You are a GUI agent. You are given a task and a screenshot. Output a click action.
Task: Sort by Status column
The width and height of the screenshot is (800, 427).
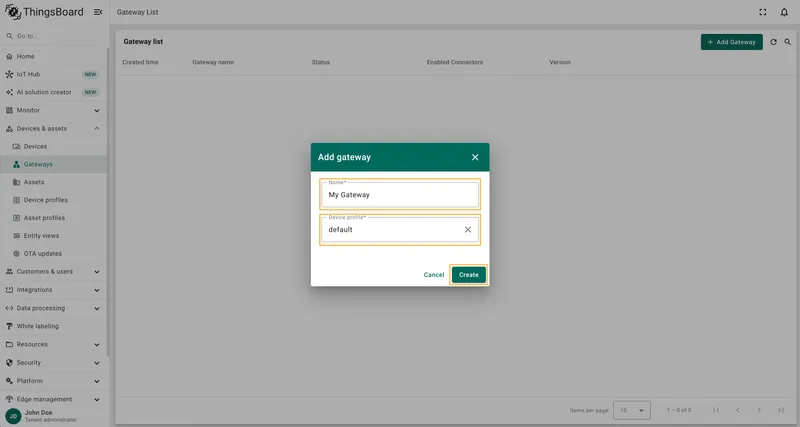[321, 62]
